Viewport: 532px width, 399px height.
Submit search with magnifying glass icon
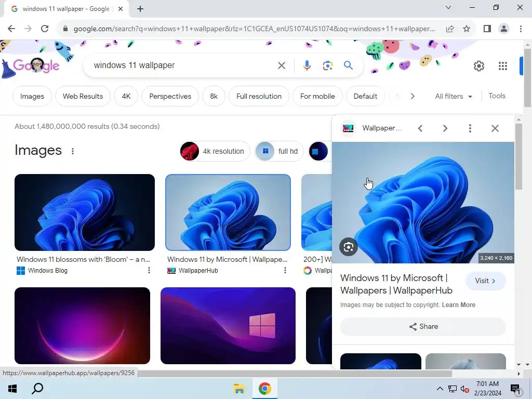[x=348, y=65]
